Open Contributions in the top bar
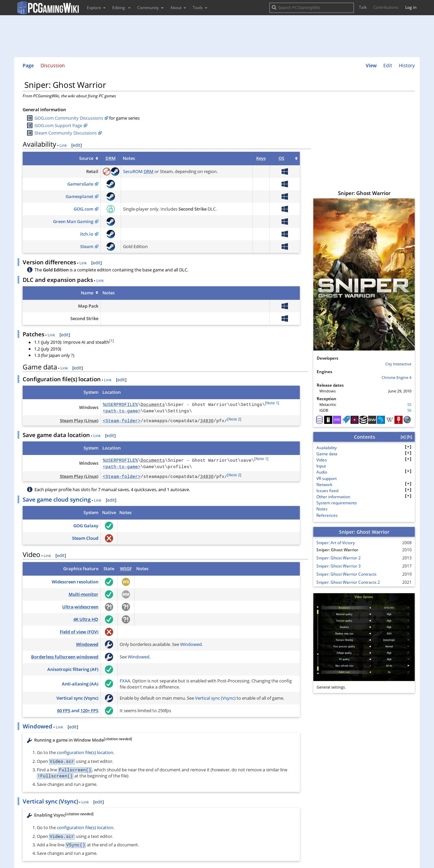Screen dimensions: 434x868 pos(386,7)
